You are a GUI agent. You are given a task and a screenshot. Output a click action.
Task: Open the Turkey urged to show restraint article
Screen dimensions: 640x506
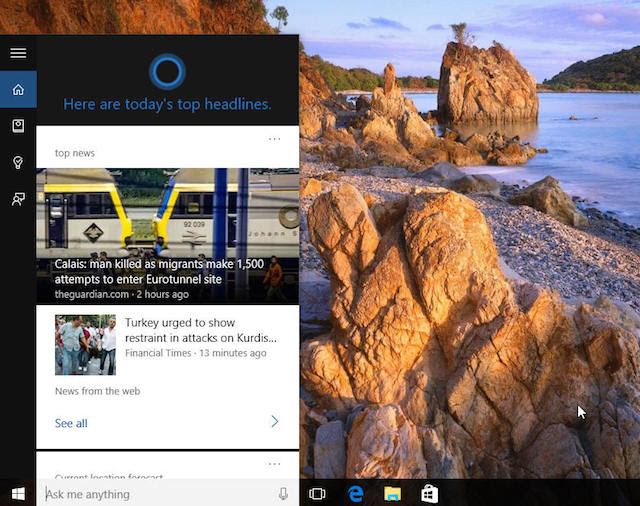click(200, 330)
